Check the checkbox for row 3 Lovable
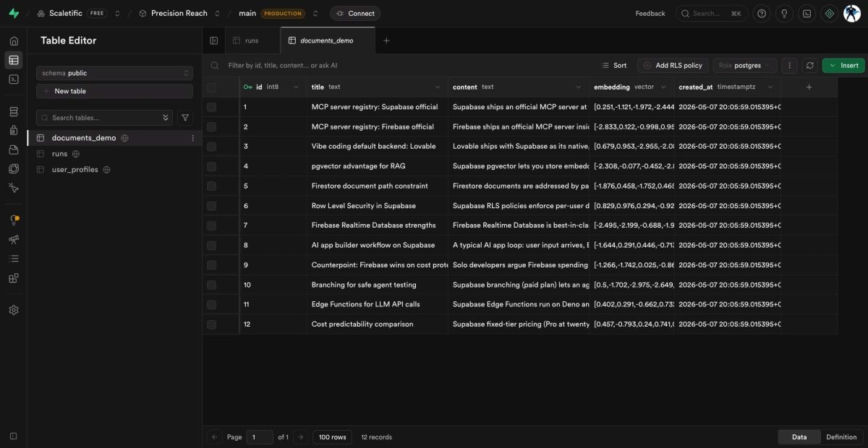The image size is (868, 448). (x=211, y=146)
